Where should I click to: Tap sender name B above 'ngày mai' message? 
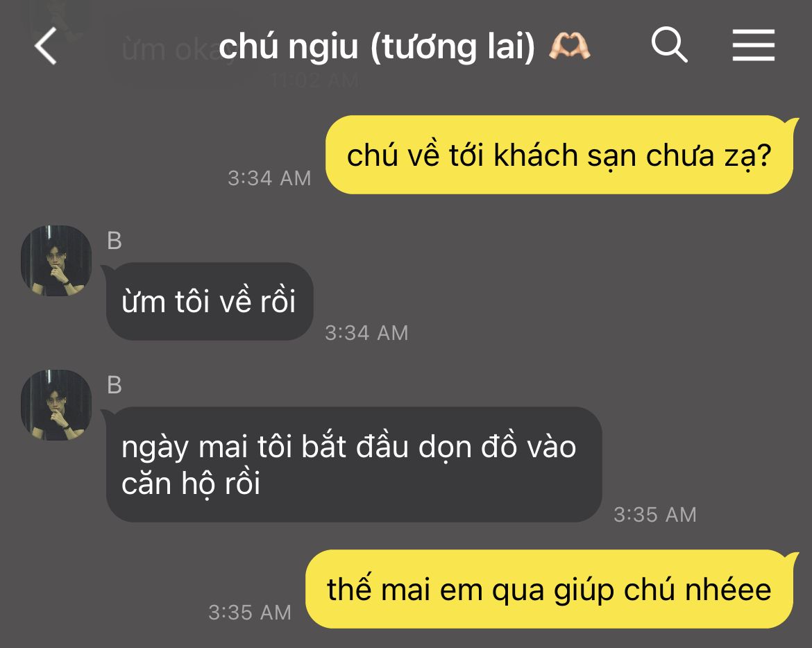(x=115, y=385)
